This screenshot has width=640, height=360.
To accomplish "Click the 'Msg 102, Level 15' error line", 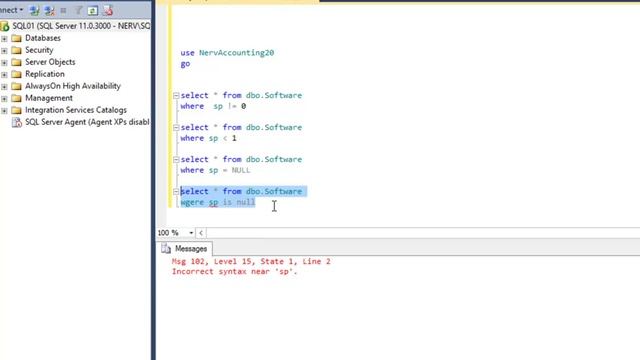I will (251, 261).
